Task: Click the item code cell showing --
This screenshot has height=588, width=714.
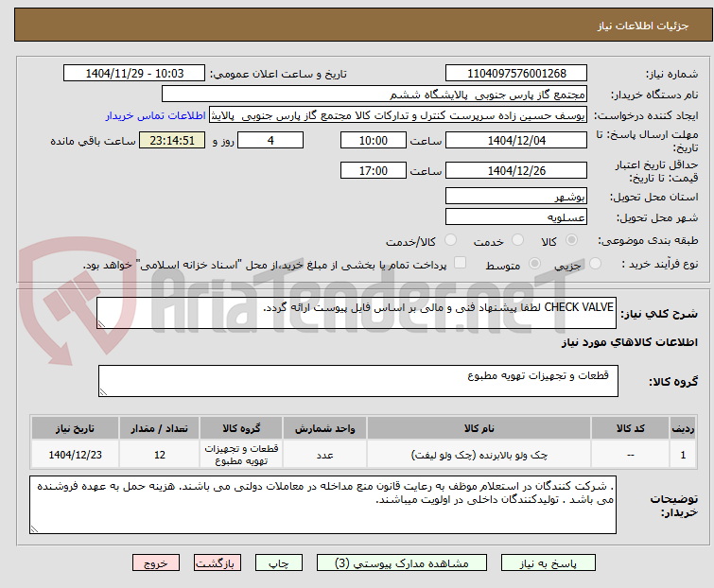Action: coord(630,455)
